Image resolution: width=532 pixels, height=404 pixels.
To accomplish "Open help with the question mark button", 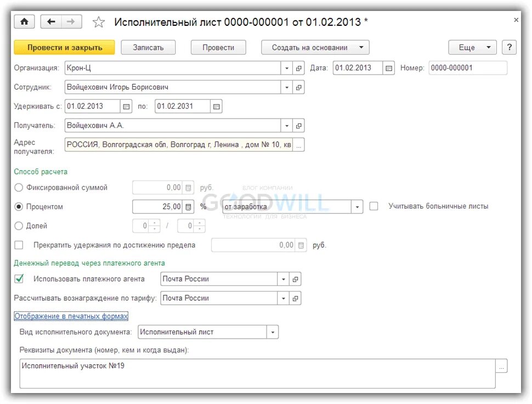I will (509, 47).
